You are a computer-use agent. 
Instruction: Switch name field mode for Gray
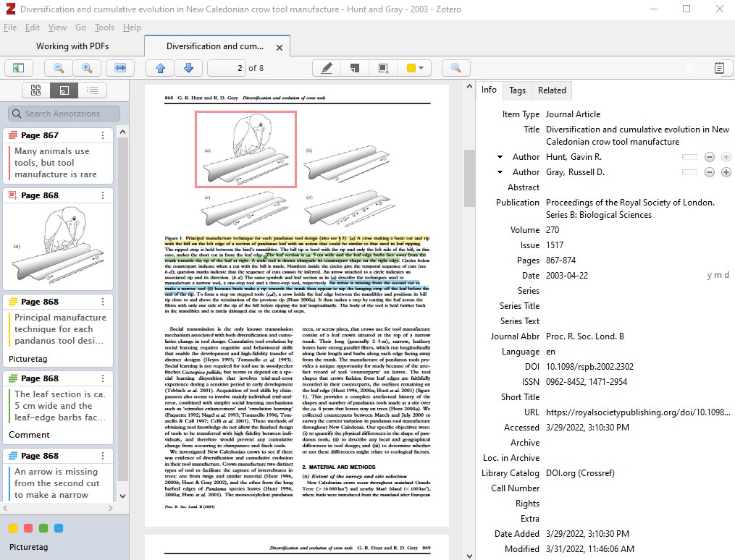click(689, 172)
